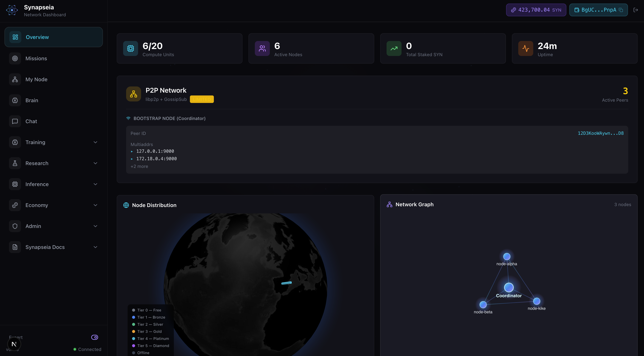Screen dimensions: 644x356
Task: Expand the Economy submenu chevron
Action: click(95, 205)
